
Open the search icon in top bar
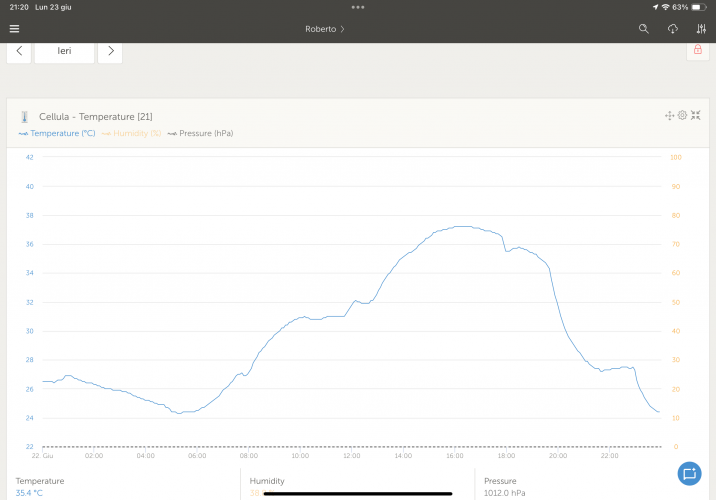[x=644, y=29]
